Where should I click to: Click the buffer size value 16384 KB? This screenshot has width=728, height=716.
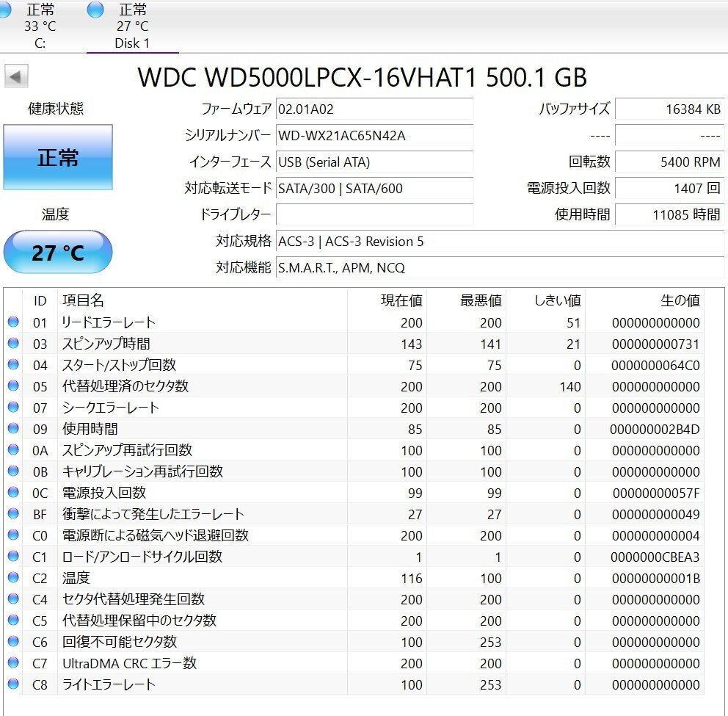pyautogui.click(x=669, y=109)
